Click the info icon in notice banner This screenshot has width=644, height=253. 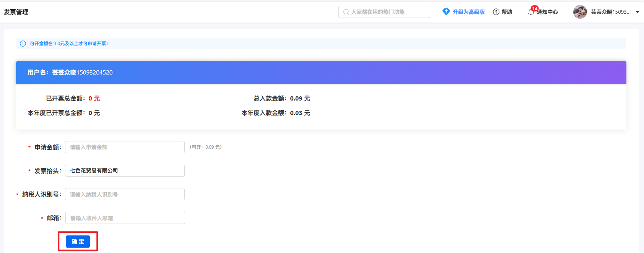23,44
